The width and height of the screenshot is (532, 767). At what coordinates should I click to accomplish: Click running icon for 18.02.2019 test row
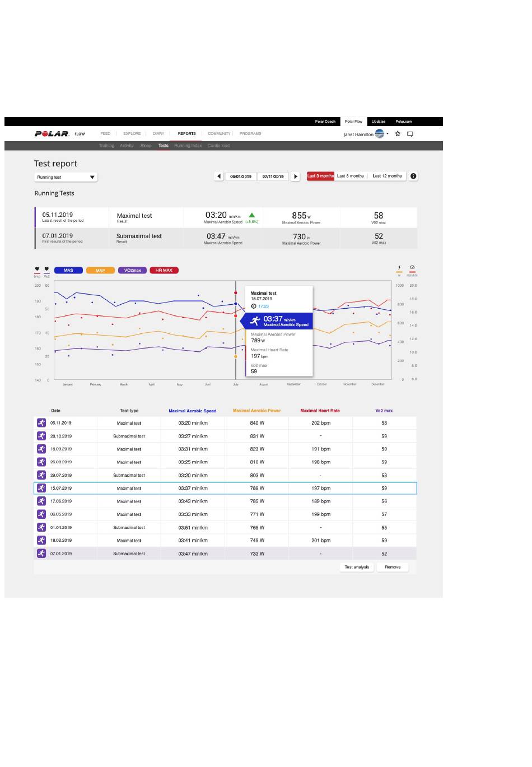pos(41,540)
